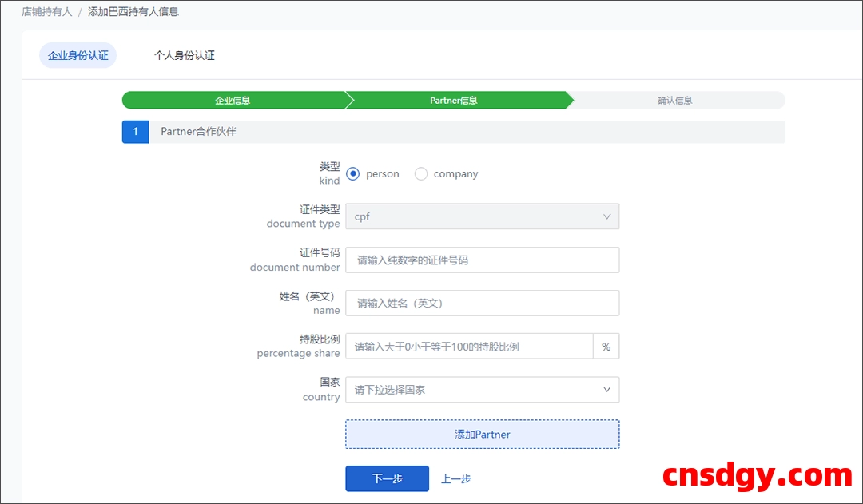Click the 下一步 next step button
Image resolution: width=863 pixels, height=504 pixels.
tap(387, 478)
